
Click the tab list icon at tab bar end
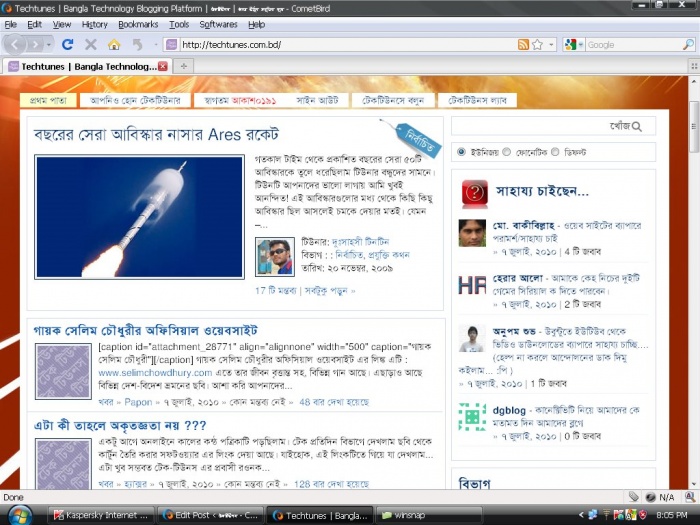click(694, 66)
